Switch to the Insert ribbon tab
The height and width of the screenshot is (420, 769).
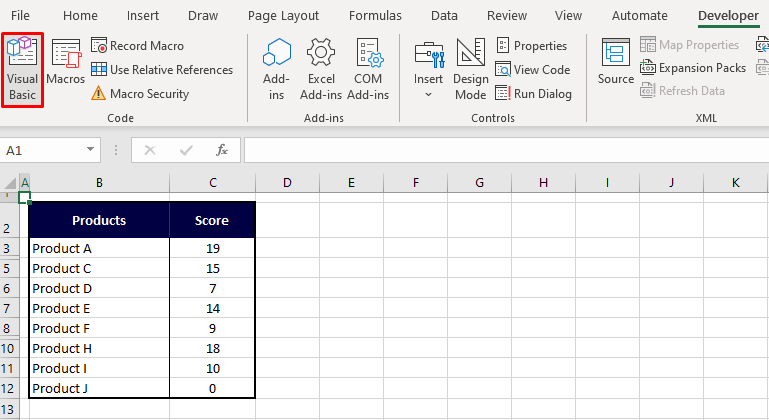143,16
